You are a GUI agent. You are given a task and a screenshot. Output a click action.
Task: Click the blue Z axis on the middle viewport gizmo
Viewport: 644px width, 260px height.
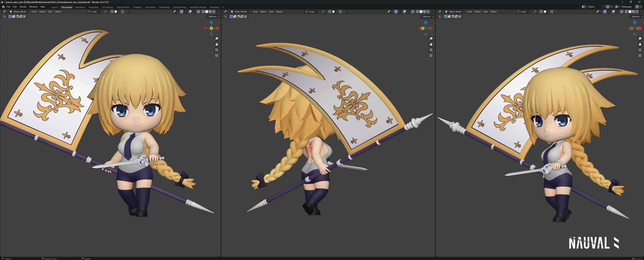point(426,22)
